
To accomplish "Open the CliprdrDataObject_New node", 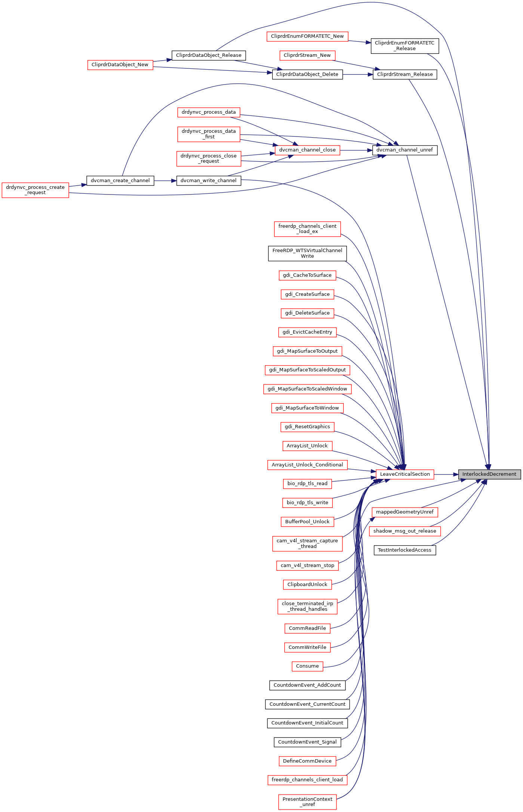I will pyautogui.click(x=120, y=65).
